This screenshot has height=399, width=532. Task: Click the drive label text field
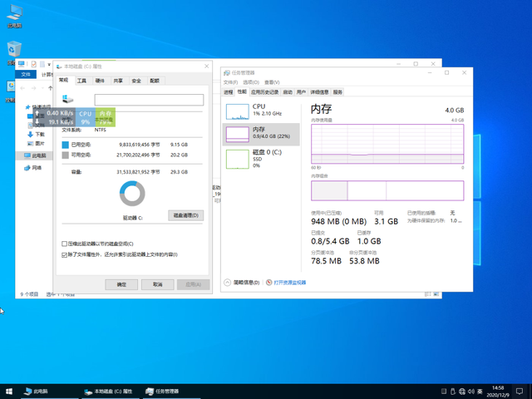pyautogui.click(x=149, y=100)
